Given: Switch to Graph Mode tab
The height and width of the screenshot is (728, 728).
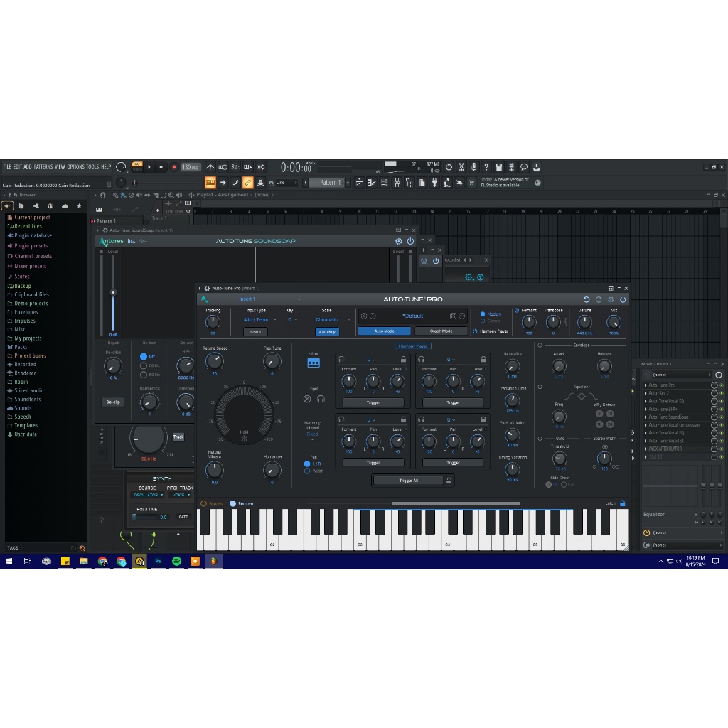Looking at the screenshot, I should click(x=441, y=331).
